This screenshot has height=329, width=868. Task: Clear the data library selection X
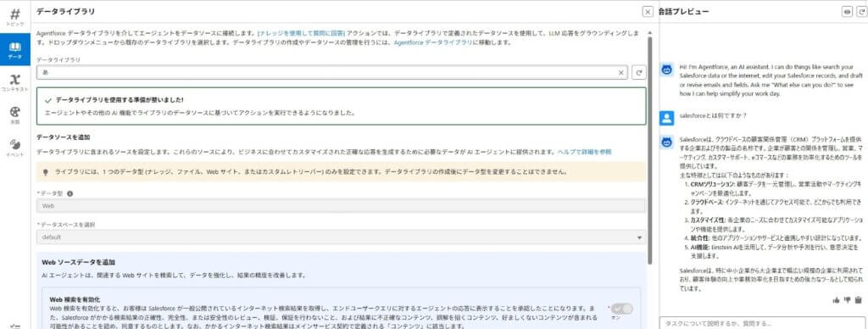pos(620,73)
